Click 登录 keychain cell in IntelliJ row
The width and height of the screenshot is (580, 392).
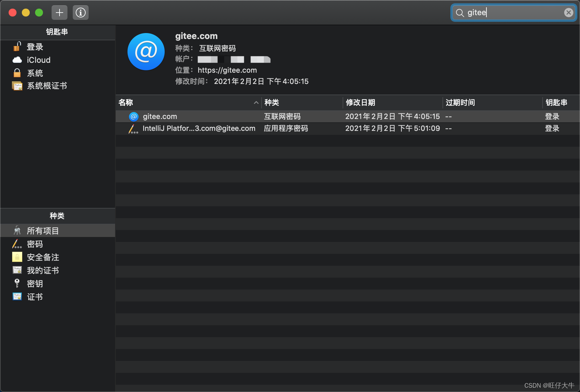tap(552, 128)
